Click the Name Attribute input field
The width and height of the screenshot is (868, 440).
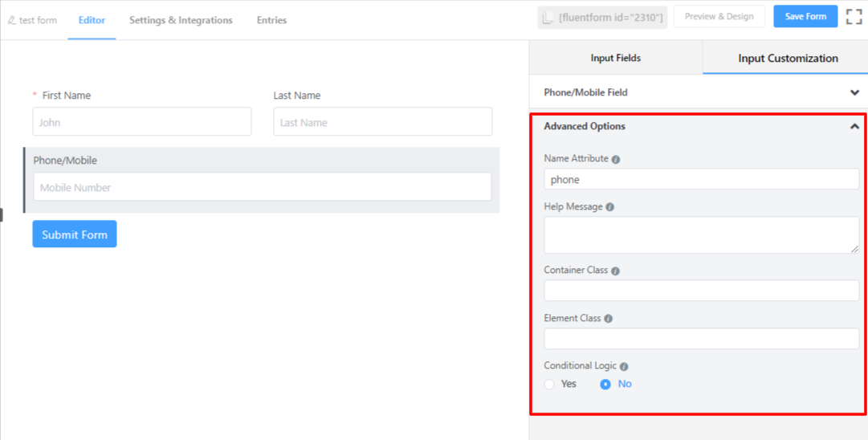click(701, 180)
